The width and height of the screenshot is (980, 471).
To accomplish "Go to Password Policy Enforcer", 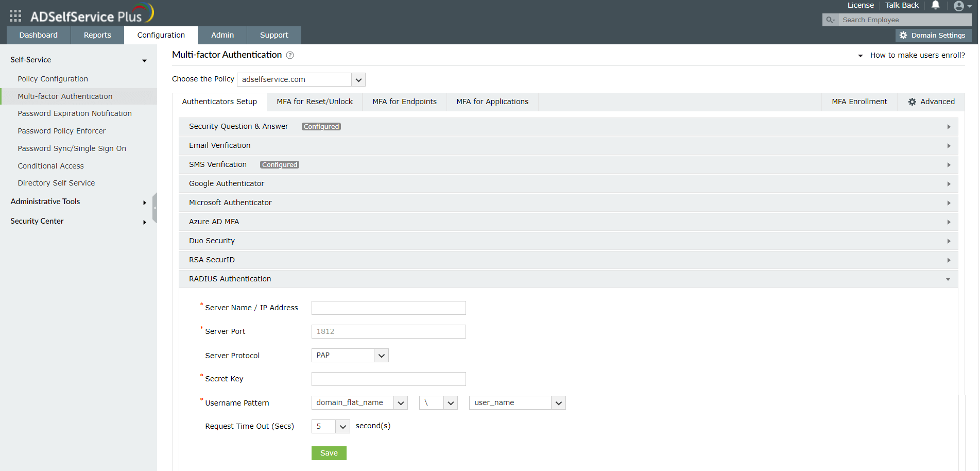I will [62, 131].
